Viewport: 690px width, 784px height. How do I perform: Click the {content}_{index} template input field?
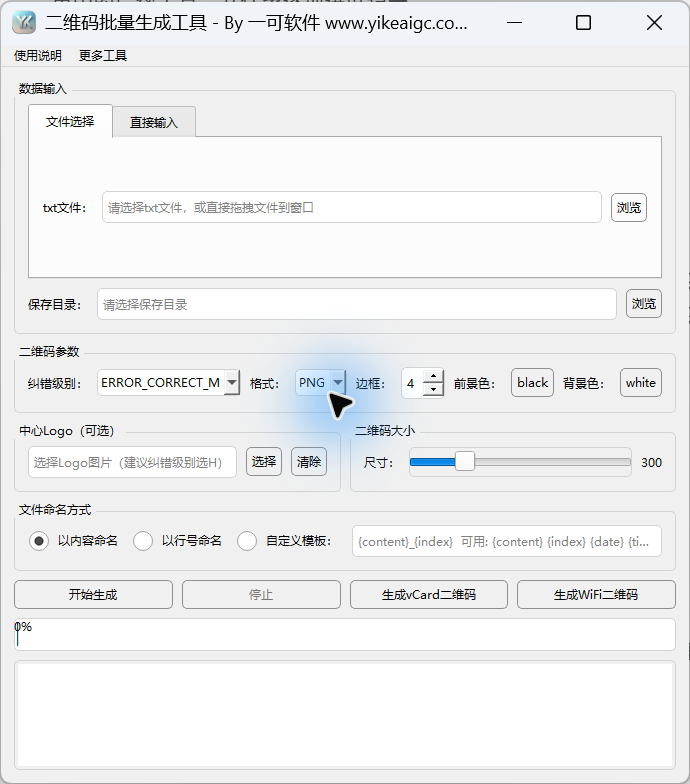point(506,541)
